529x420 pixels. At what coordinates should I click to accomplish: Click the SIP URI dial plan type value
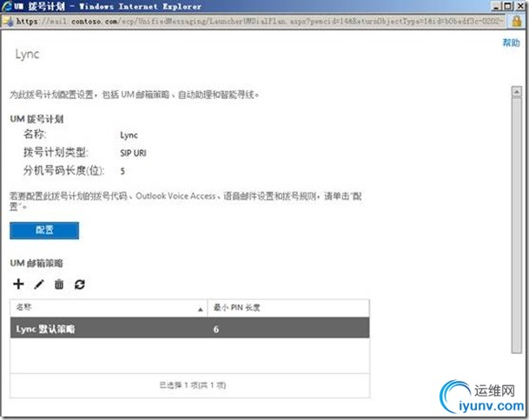(133, 154)
